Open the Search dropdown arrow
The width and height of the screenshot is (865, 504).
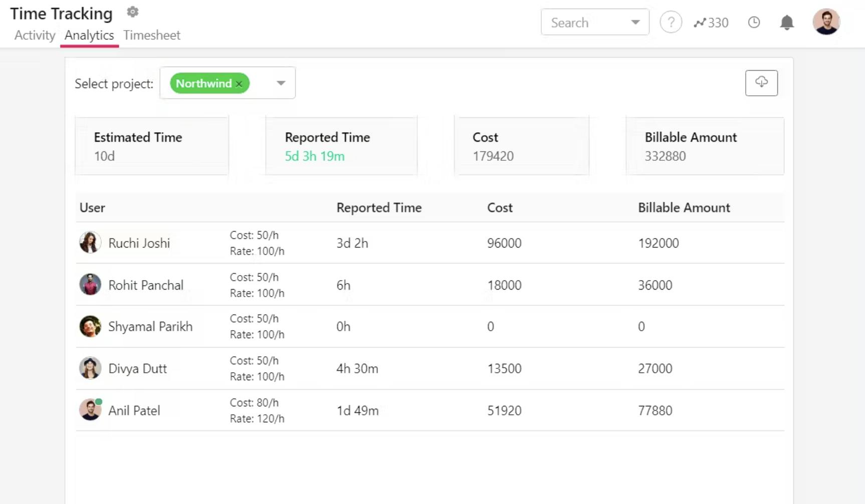coord(635,22)
